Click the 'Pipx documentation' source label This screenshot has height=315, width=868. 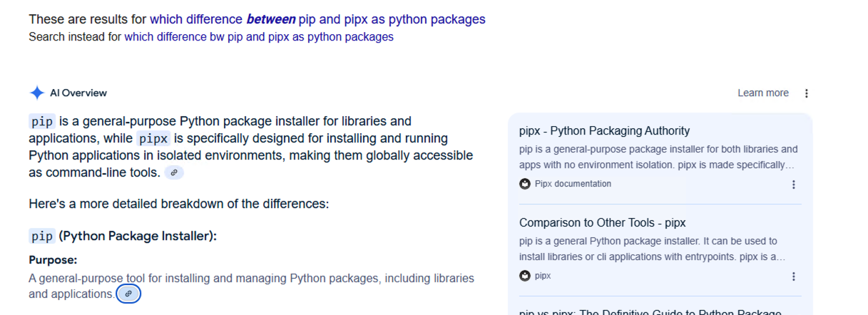[573, 184]
